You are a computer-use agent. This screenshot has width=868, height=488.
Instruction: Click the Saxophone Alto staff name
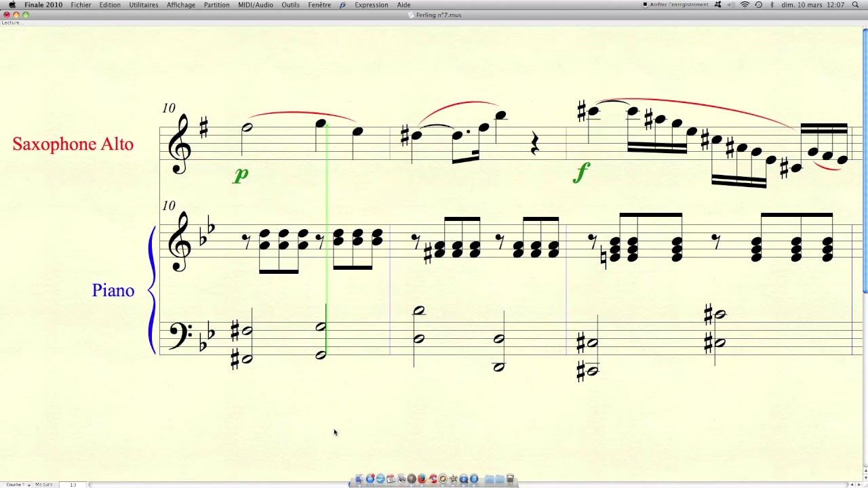coord(73,144)
